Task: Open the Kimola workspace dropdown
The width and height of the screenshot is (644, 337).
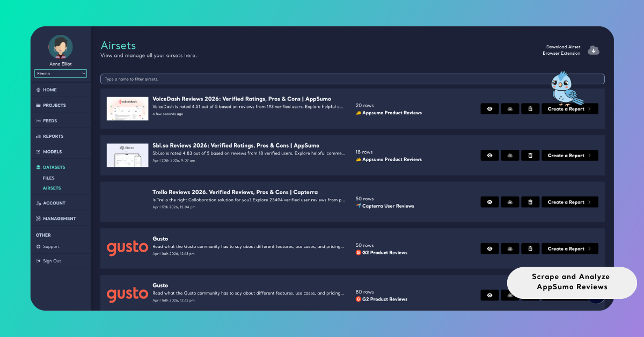Action: coord(61,74)
